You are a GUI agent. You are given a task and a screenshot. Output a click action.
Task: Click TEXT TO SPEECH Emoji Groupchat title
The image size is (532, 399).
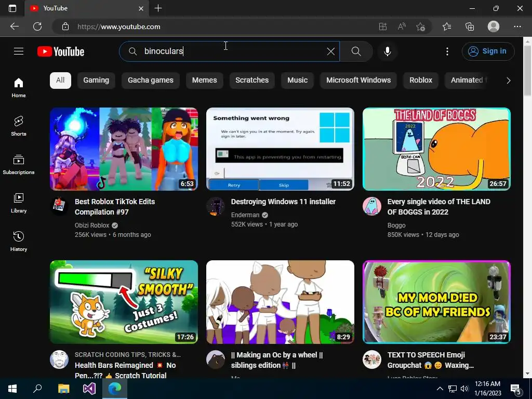431,360
